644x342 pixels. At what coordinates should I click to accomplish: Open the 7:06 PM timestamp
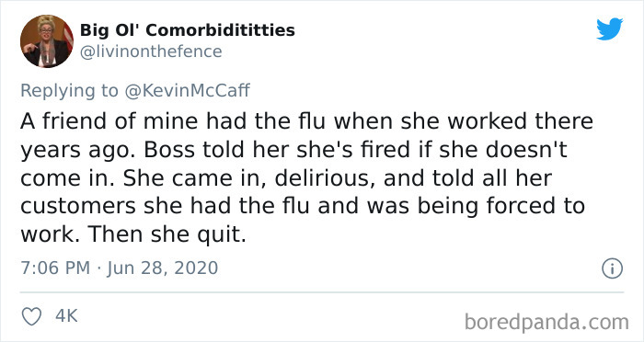(55, 268)
